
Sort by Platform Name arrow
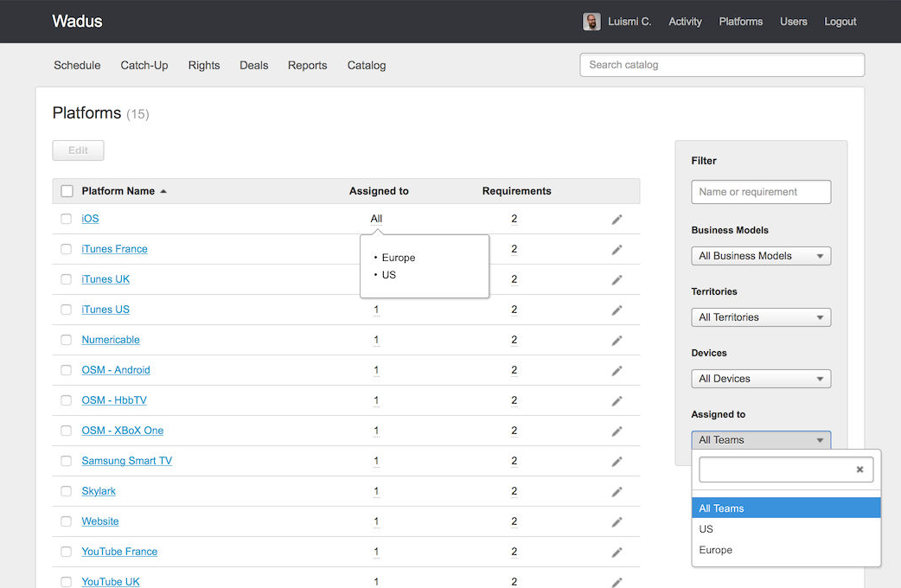click(163, 191)
